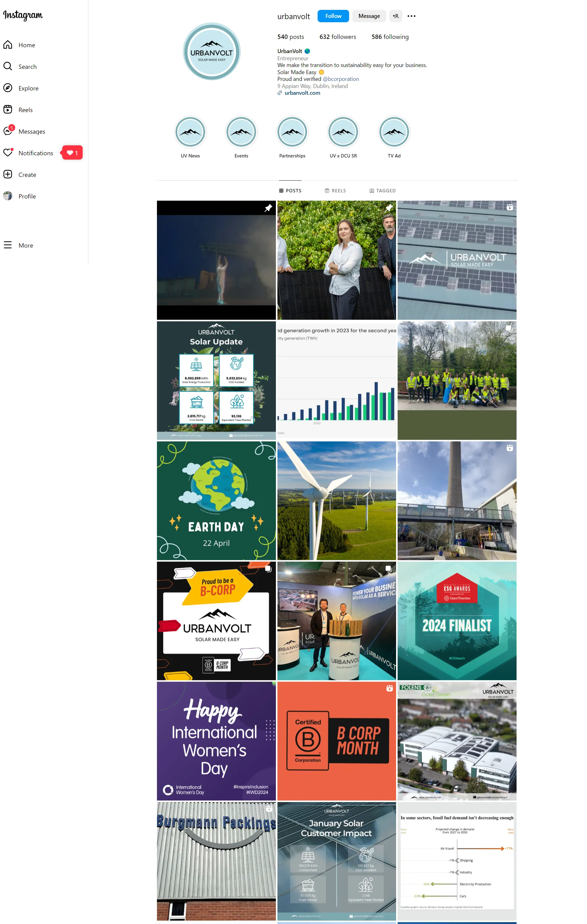Send a Message to urbanvolt
The image size is (587, 924).
click(x=369, y=16)
